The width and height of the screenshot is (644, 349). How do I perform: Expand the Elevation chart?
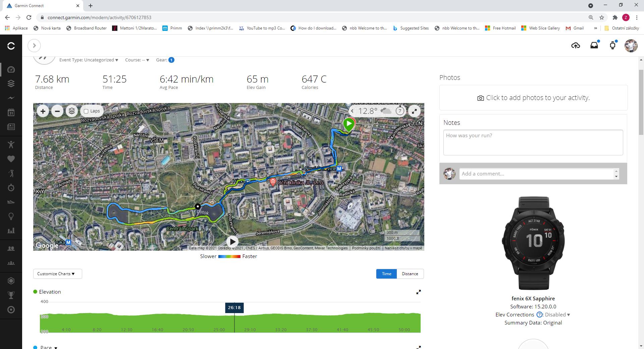(x=419, y=292)
